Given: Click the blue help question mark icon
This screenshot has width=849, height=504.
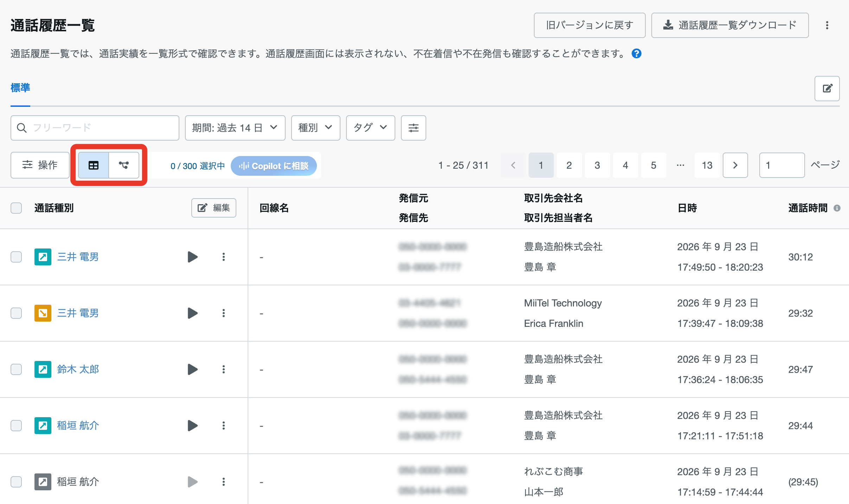Looking at the screenshot, I should pos(636,53).
